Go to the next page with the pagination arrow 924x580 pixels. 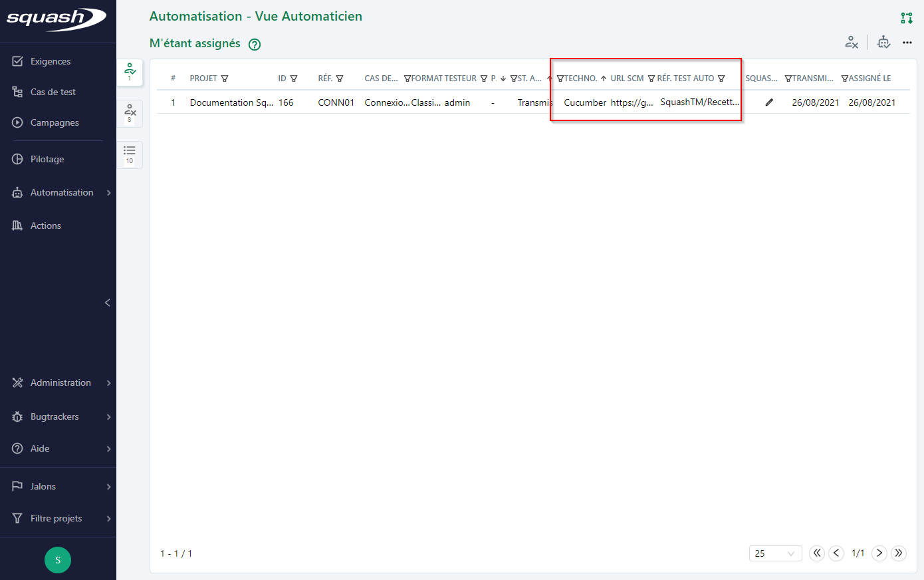(879, 553)
